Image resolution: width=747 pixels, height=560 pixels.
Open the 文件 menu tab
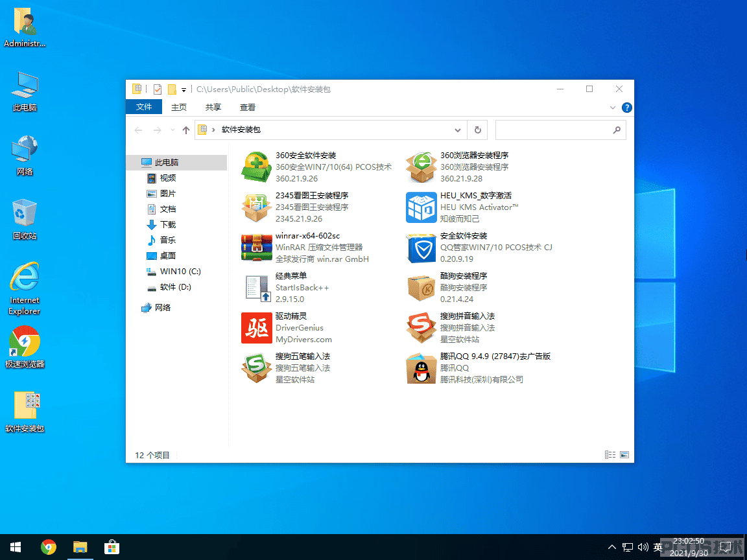144,107
